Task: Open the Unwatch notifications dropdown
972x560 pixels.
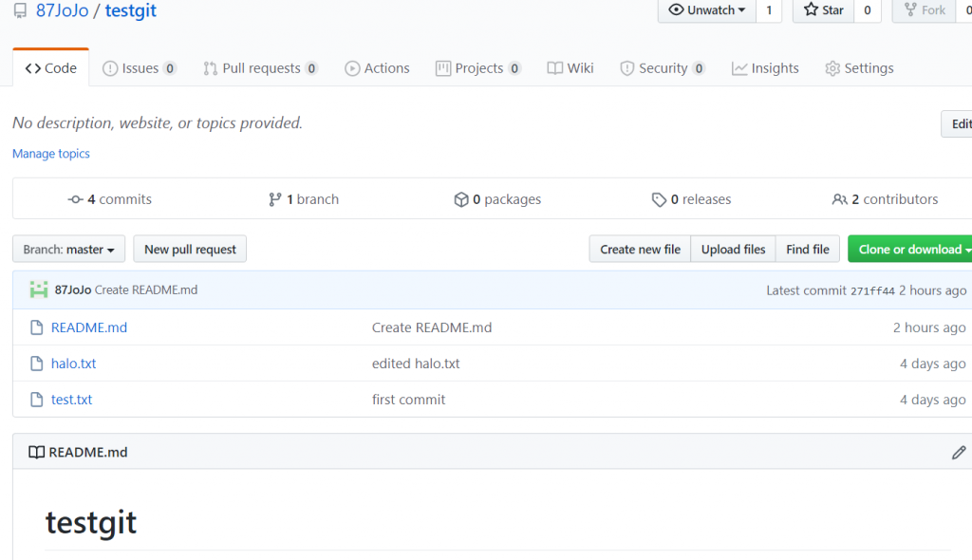Action: [x=706, y=9]
